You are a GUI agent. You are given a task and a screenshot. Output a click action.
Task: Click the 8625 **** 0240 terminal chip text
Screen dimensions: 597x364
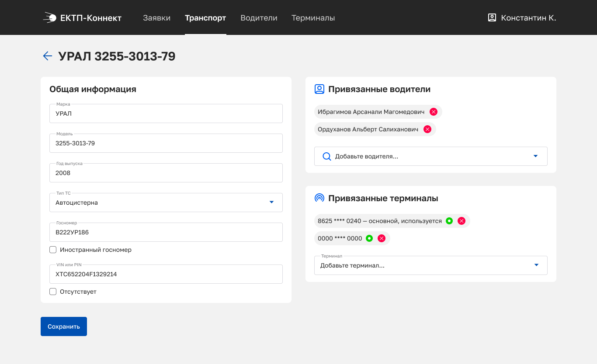[380, 221]
